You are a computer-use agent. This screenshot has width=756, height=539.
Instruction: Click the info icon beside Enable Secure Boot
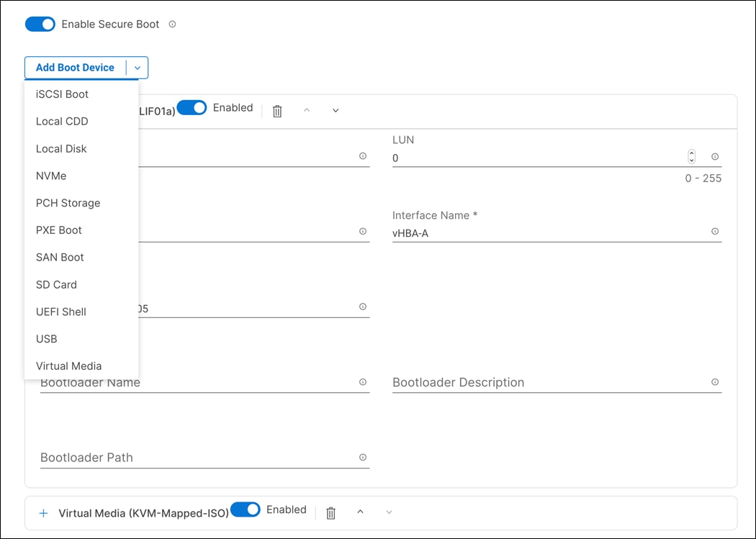click(172, 24)
